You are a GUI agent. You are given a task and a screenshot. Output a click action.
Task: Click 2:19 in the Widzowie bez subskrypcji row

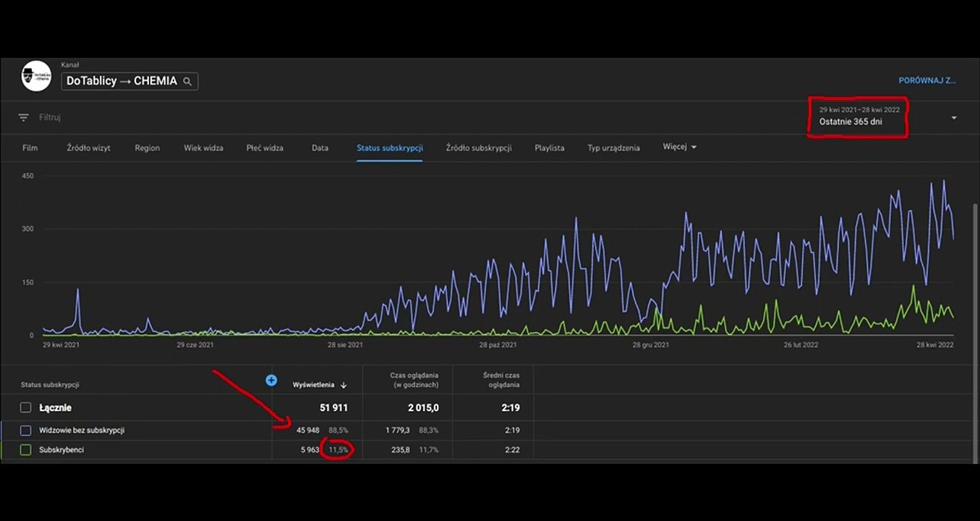pyautogui.click(x=512, y=431)
